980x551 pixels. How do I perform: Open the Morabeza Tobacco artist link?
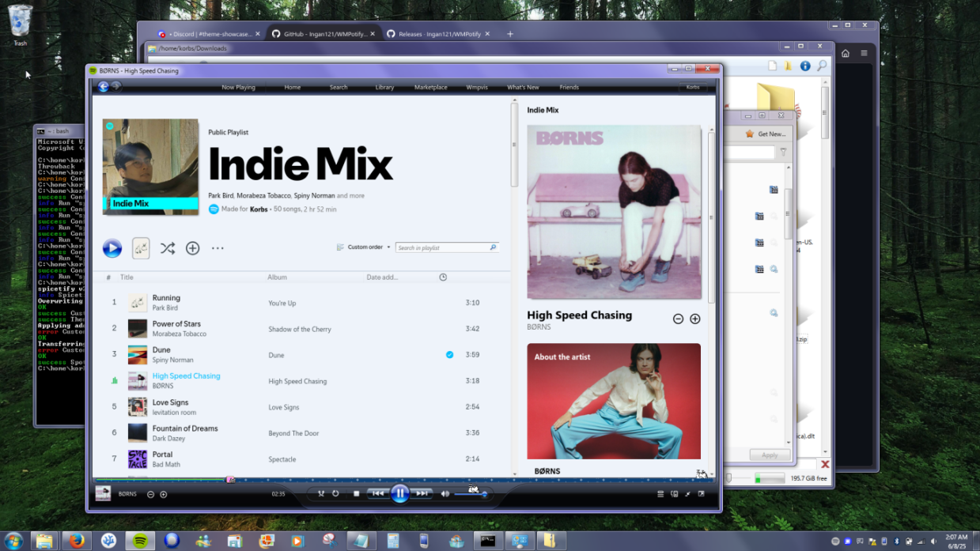(x=179, y=334)
